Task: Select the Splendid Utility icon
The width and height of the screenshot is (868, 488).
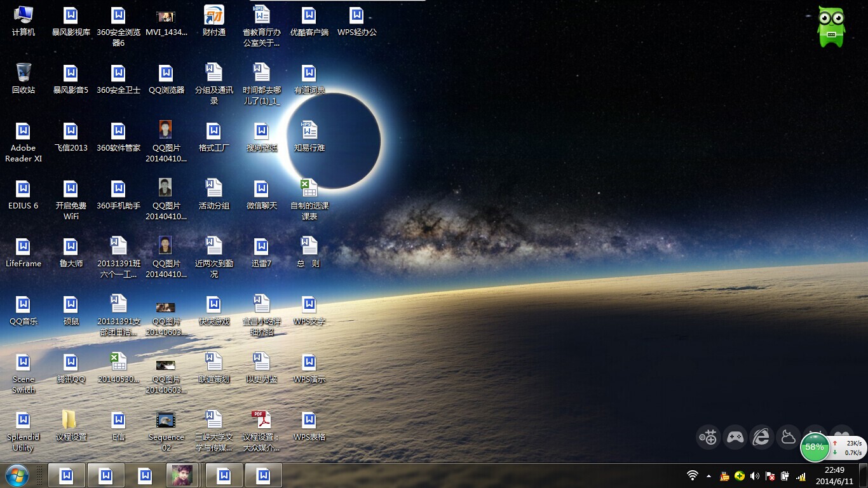Action: pos(24,431)
